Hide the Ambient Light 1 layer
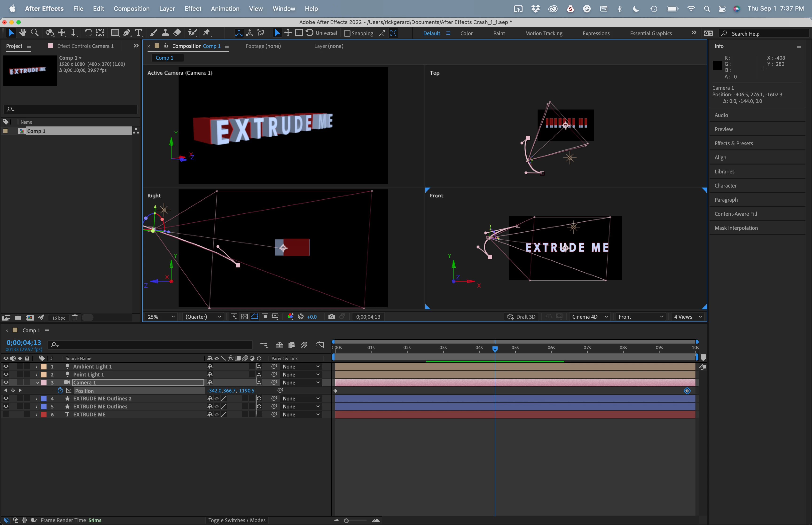Screen dimensions: 812x525 [x=6, y=366]
